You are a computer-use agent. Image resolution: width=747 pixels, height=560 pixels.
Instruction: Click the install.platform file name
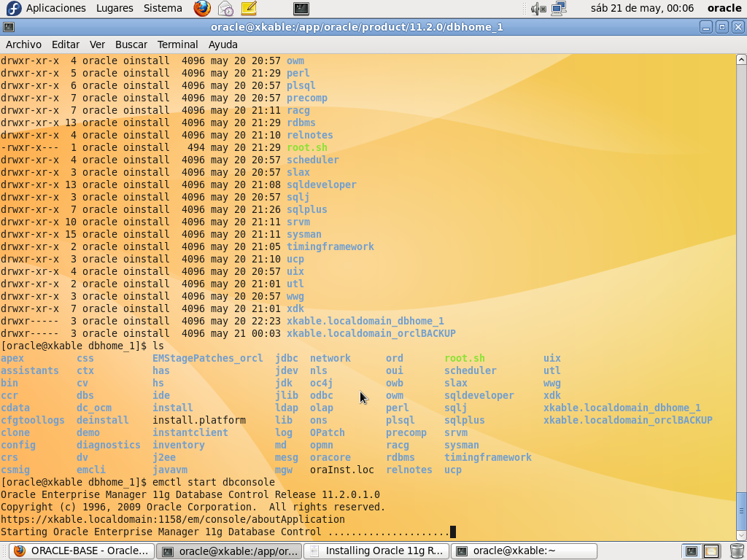(x=198, y=420)
